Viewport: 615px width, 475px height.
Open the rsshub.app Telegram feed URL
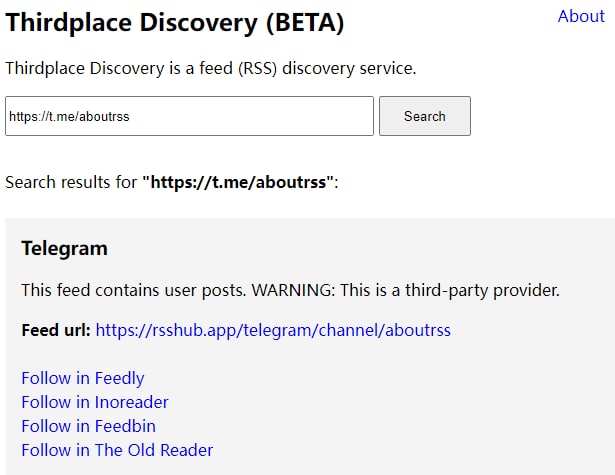pyautogui.click(x=273, y=330)
